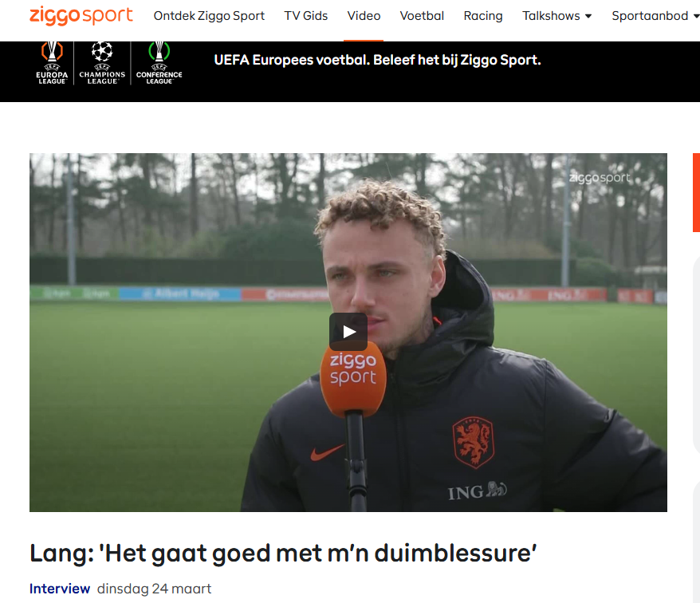
Task: Click the UEFA Europa League logo
Action: pyautogui.click(x=52, y=62)
